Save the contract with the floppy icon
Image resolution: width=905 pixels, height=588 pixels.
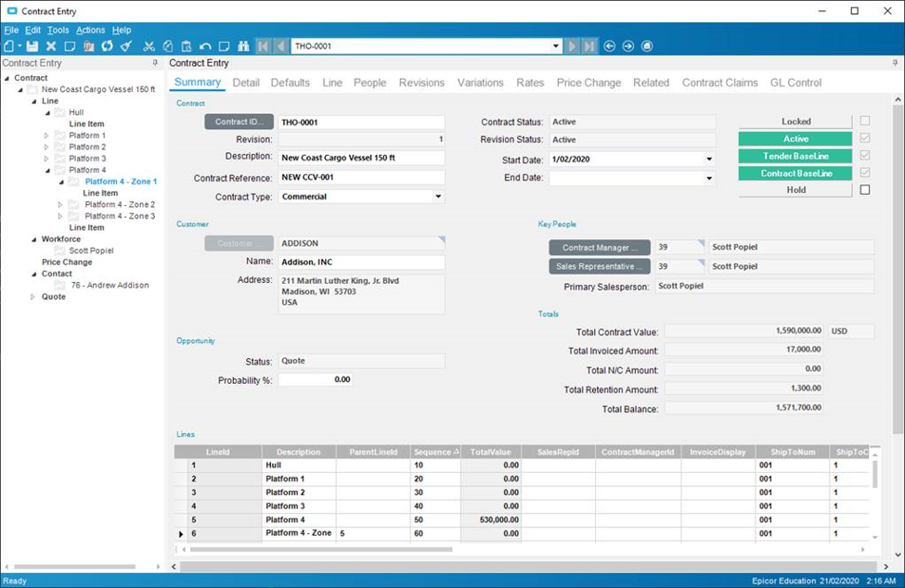(x=32, y=46)
